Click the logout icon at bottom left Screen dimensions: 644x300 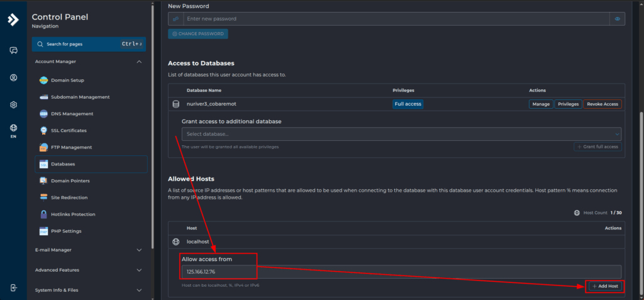[13, 287]
